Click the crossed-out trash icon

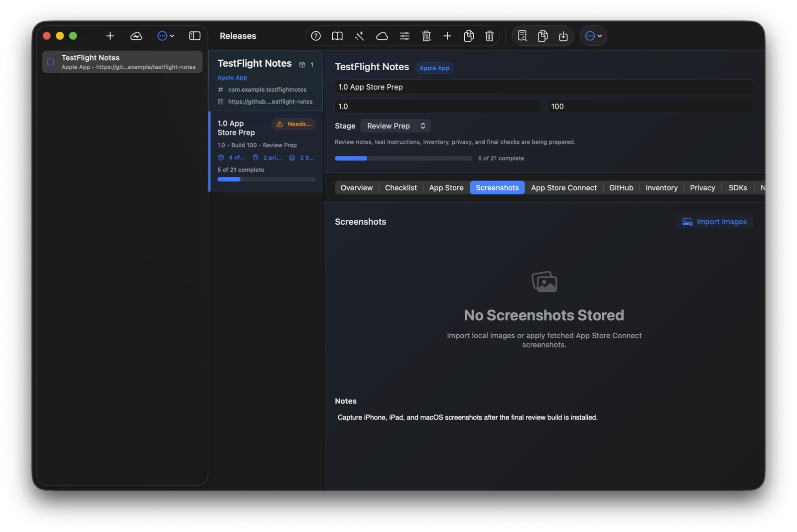click(x=426, y=36)
